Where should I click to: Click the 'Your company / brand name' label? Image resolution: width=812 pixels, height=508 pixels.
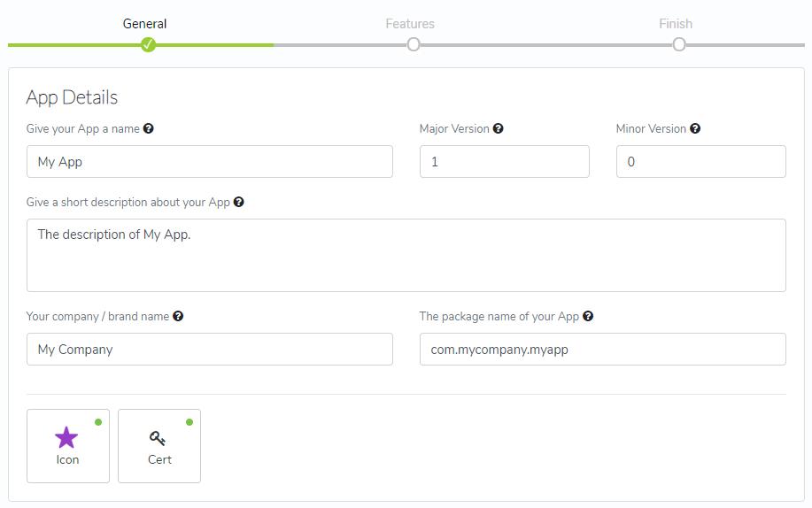pyautogui.click(x=98, y=317)
